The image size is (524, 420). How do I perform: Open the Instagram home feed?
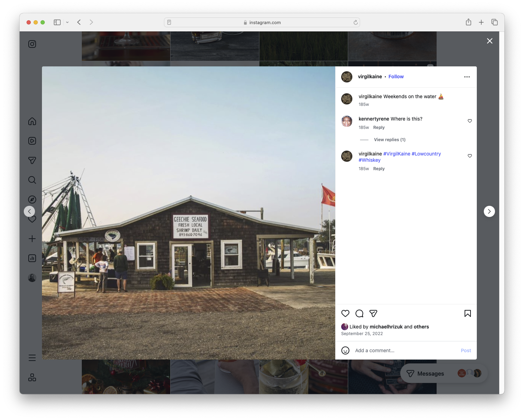pyautogui.click(x=32, y=121)
